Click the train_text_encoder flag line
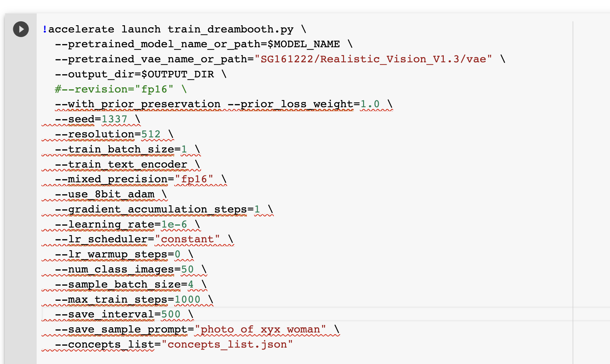Screen dimensions: 610x364 tap(121, 164)
